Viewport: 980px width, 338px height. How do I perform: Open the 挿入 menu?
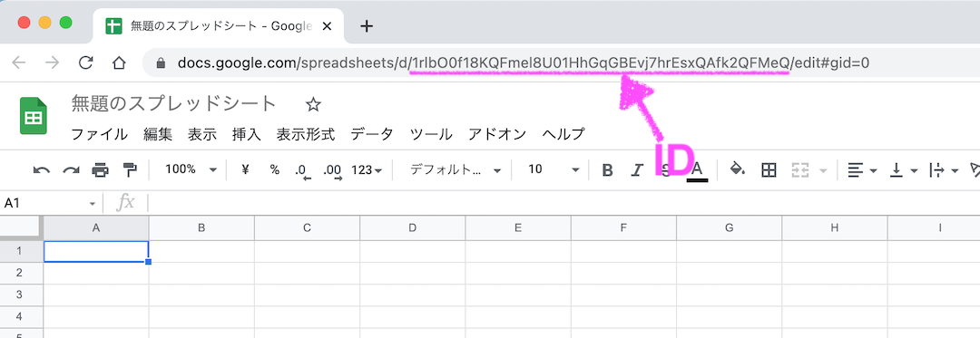[x=246, y=134]
